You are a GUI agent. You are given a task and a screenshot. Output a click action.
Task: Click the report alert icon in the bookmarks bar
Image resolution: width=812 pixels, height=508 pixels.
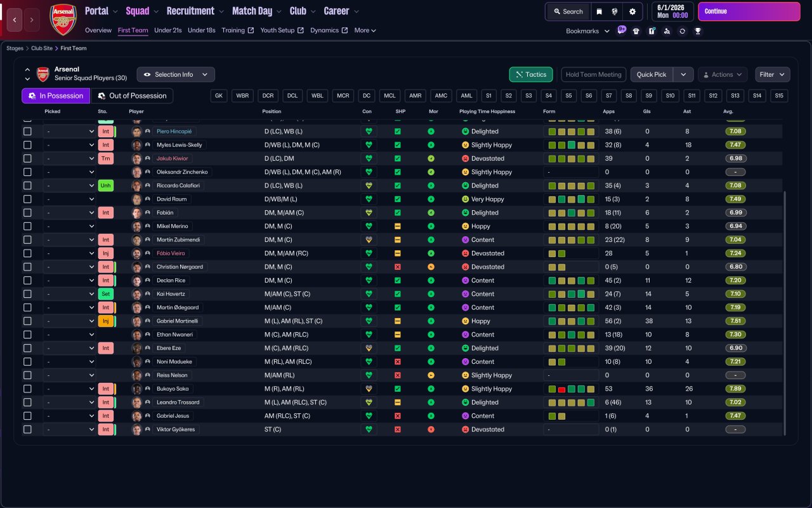[652, 31]
